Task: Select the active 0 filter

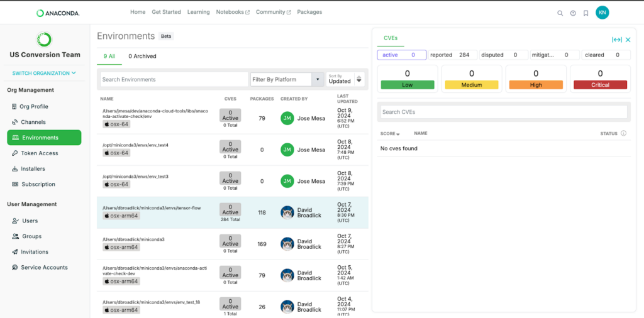Action: click(402, 55)
